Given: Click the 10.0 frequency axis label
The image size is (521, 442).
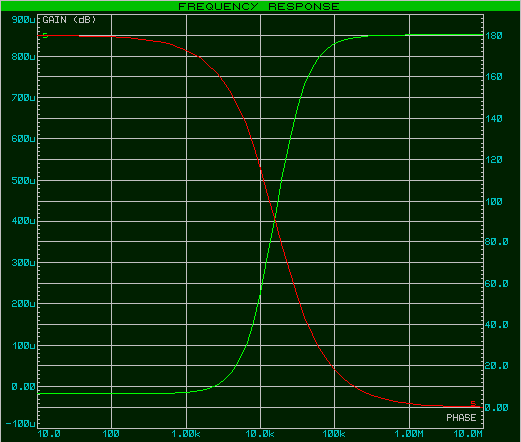Looking at the screenshot, I should pos(49,434).
